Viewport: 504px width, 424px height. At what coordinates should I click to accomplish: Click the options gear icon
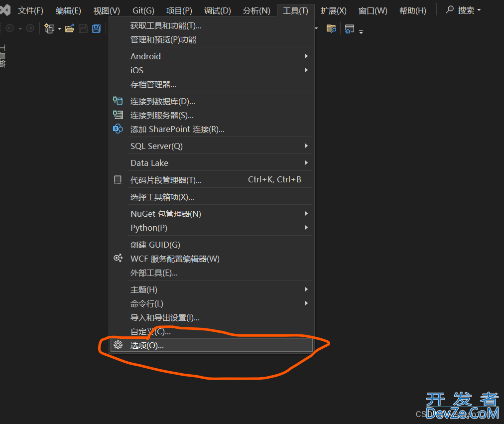pos(118,345)
